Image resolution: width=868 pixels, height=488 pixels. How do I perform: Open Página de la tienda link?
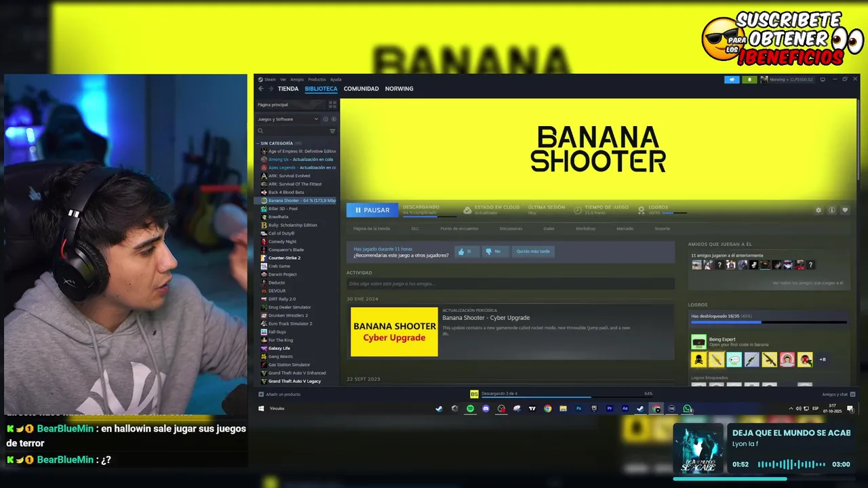pos(372,228)
